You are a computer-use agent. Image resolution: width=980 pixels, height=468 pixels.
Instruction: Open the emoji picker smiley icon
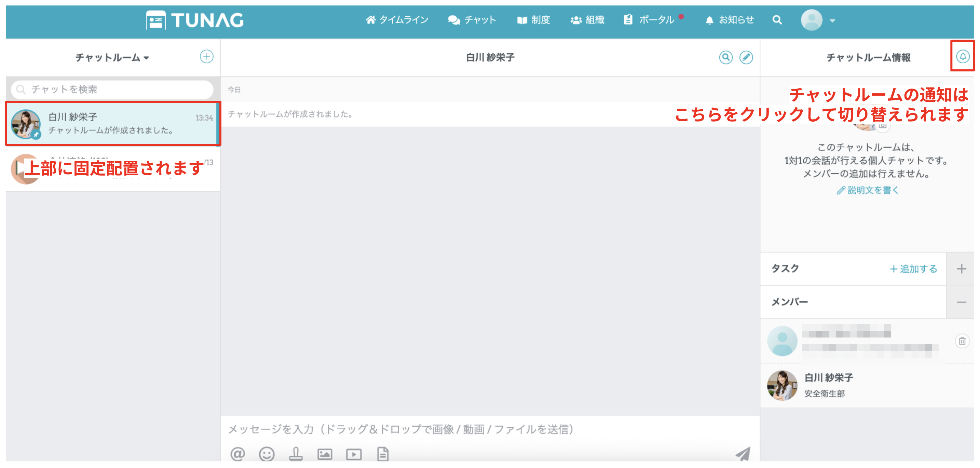[266, 454]
